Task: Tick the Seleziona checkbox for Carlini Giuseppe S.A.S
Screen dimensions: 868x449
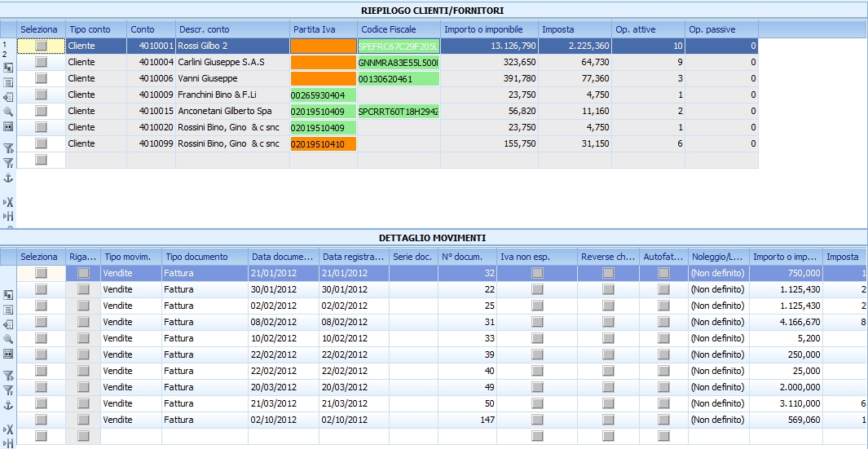Action: pos(41,62)
